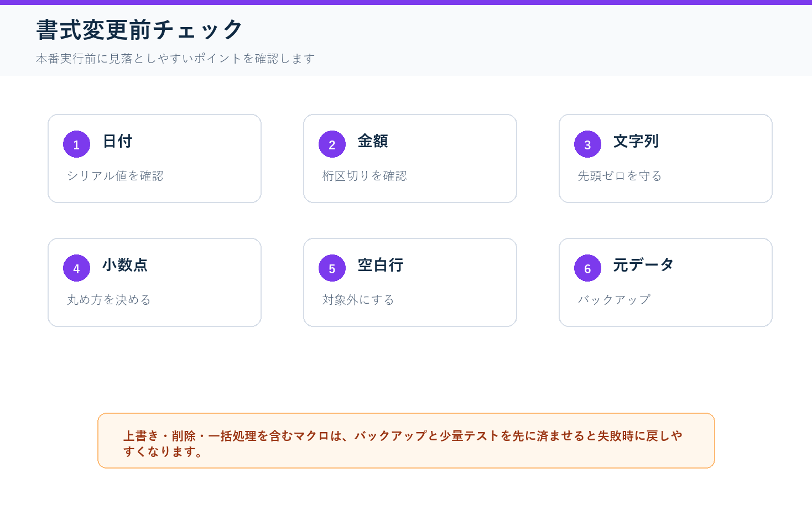This screenshot has width=812, height=520.
Task: Click the text 桁区切りを確認
Action: click(x=365, y=176)
